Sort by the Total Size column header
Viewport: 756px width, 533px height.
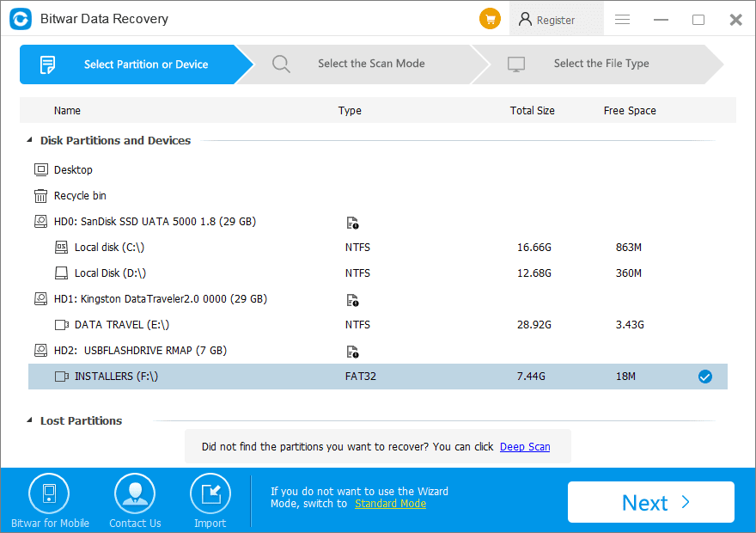533,110
